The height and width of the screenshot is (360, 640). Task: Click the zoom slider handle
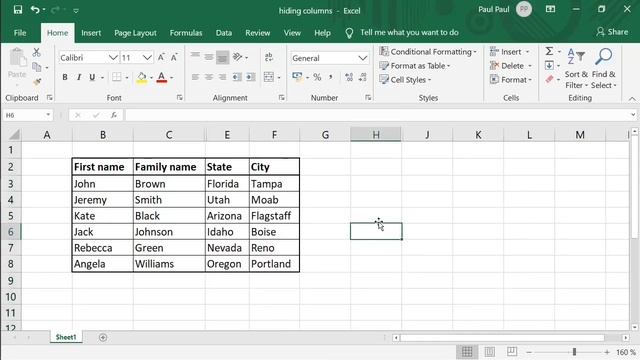tap(574, 352)
